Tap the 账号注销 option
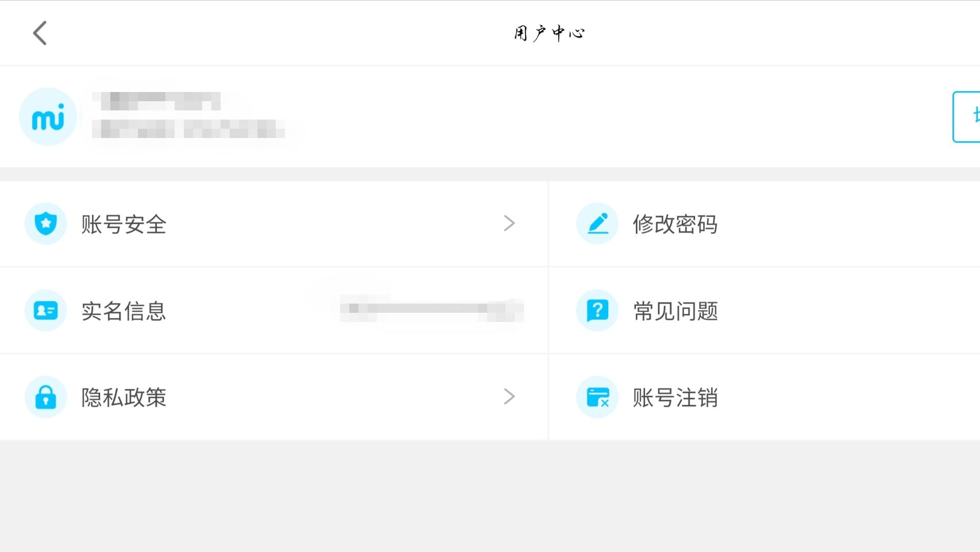This screenshot has width=980, height=552. click(675, 398)
